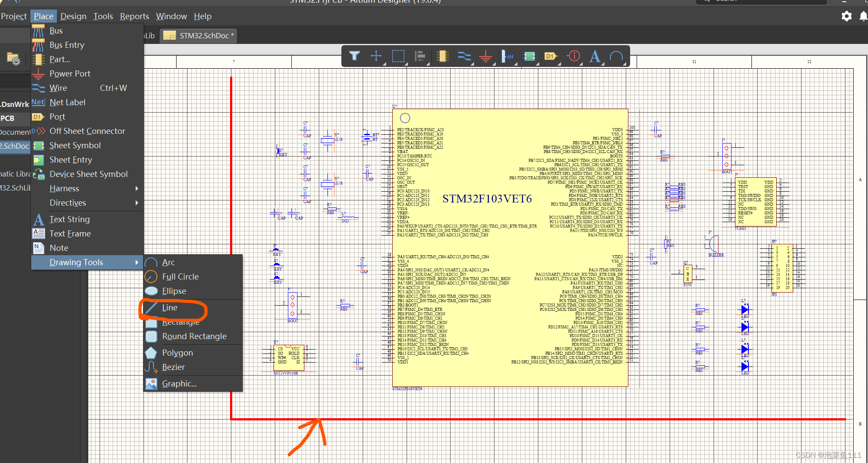Switch to STM32.SchDoc tab
This screenshot has width=868, height=463.
pyautogui.click(x=200, y=36)
